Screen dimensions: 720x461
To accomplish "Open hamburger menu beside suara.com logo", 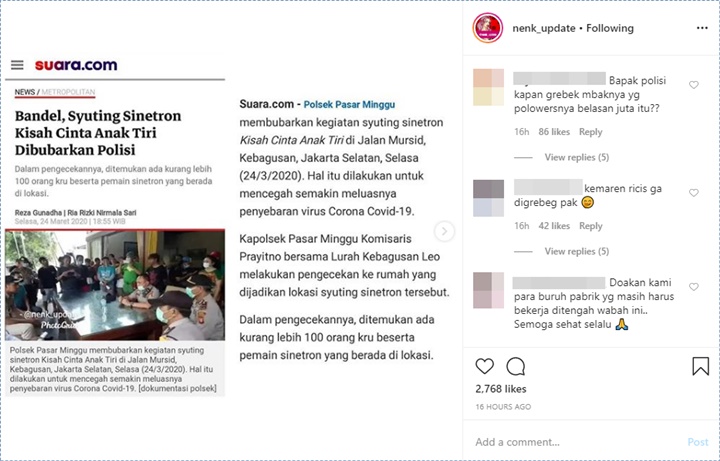I will coord(17,65).
